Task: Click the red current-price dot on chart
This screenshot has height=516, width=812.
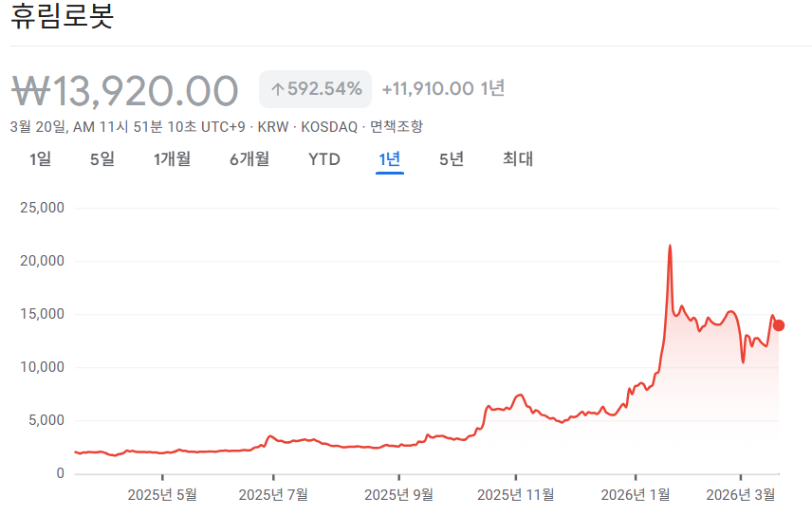Action: pyautogui.click(x=779, y=325)
